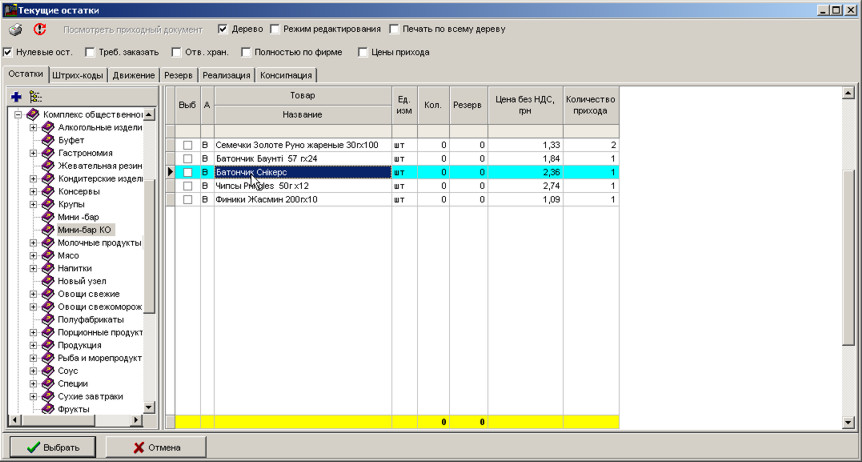The height and width of the screenshot is (462, 862).
Task: Expand the Алкогольные изделия tree node
Action: pos(33,128)
